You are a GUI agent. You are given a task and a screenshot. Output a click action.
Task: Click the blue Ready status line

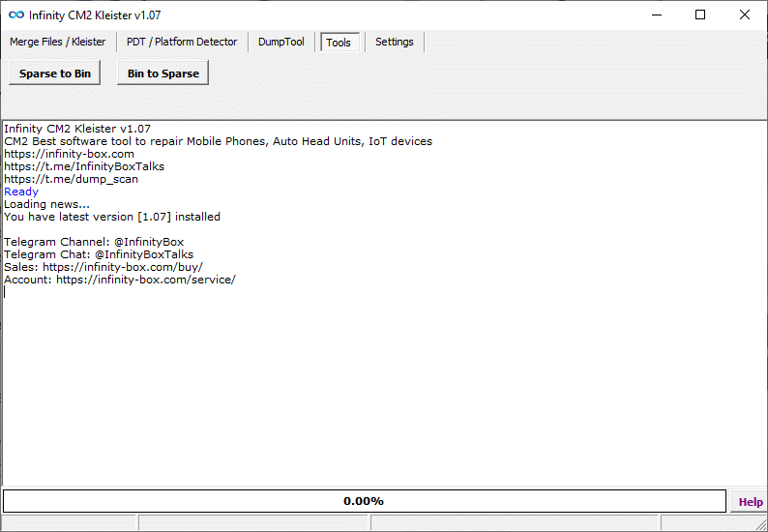[x=21, y=192]
